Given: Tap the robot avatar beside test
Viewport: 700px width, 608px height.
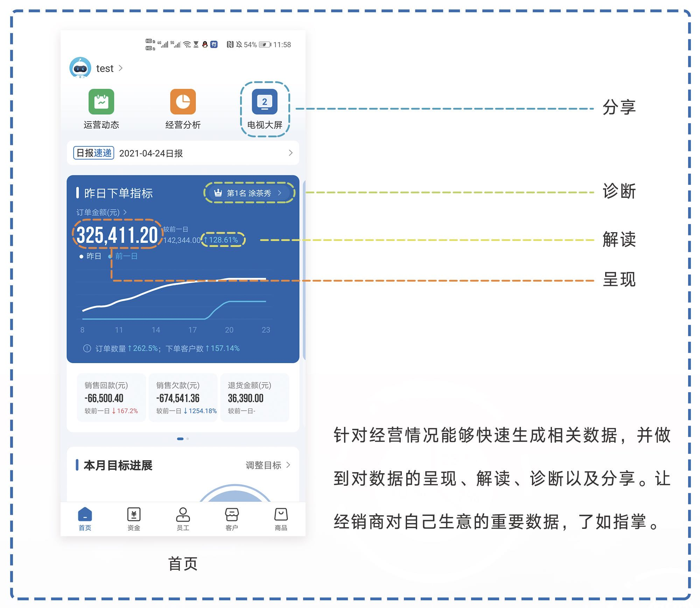Looking at the screenshot, I should tap(80, 68).
